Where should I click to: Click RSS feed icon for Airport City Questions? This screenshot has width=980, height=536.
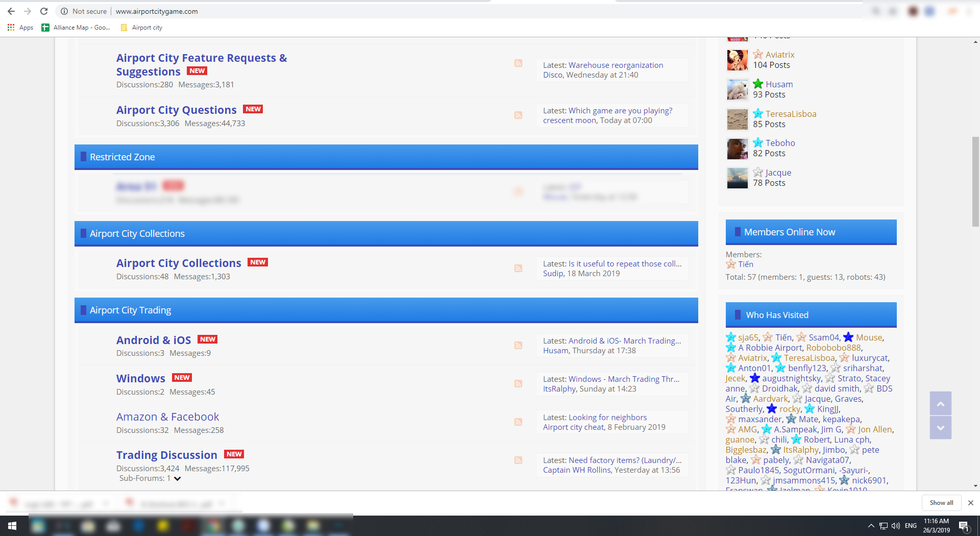click(x=518, y=115)
